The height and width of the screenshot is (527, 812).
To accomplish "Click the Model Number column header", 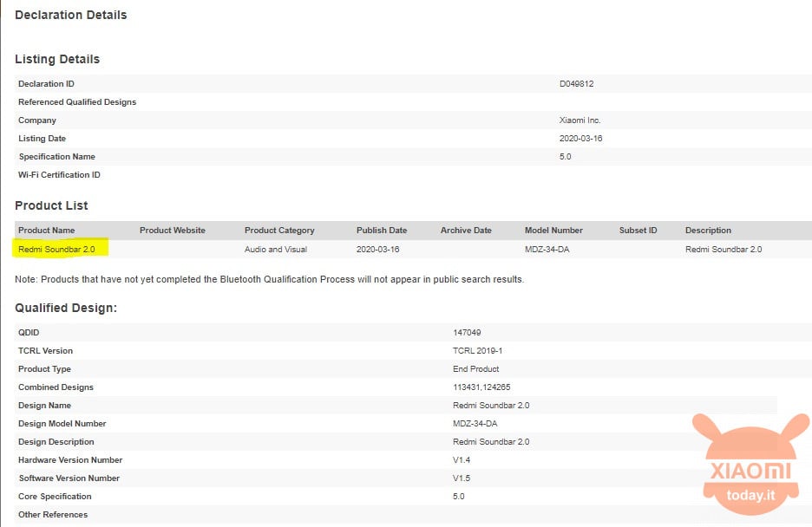I will (553, 231).
